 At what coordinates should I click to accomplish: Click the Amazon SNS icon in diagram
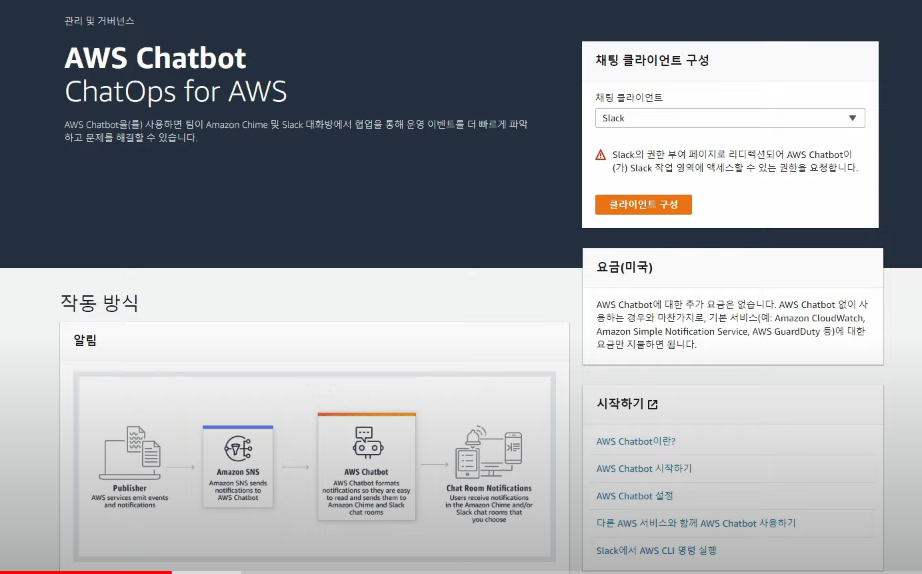pyautogui.click(x=238, y=449)
